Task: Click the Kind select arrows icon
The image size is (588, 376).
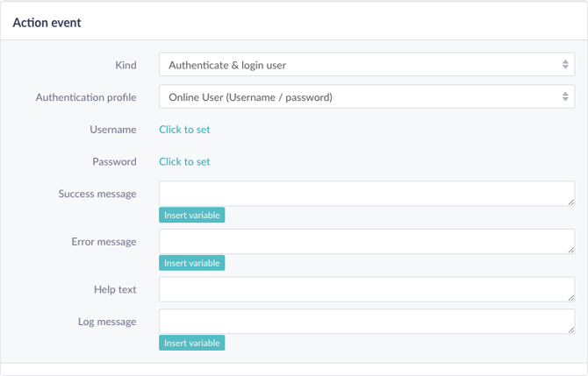Action: (x=565, y=64)
